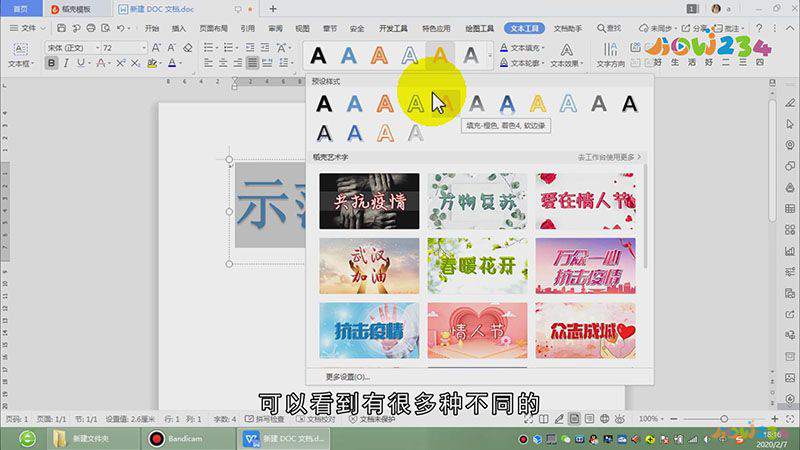Click the Increase Indent icon
800x450 pixels.
pos(265,47)
